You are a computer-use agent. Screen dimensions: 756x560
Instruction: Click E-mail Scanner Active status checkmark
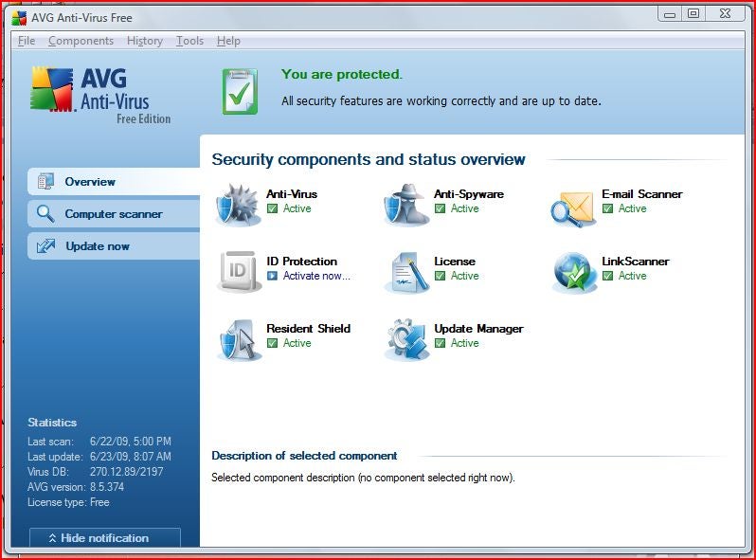(607, 208)
